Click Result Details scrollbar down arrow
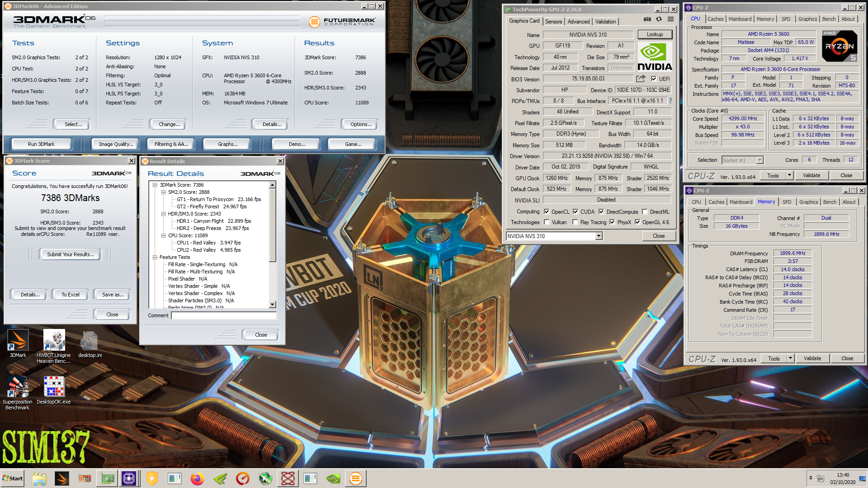The image size is (868, 488). point(272,305)
